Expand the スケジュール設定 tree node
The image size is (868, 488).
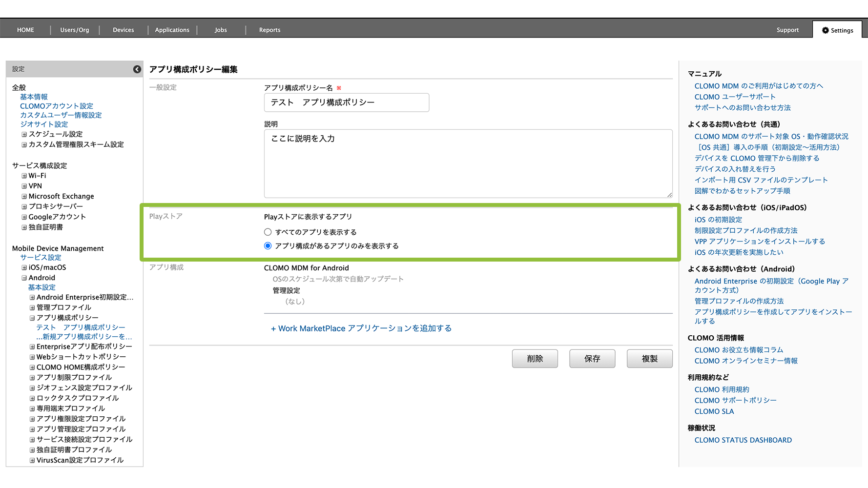24,134
